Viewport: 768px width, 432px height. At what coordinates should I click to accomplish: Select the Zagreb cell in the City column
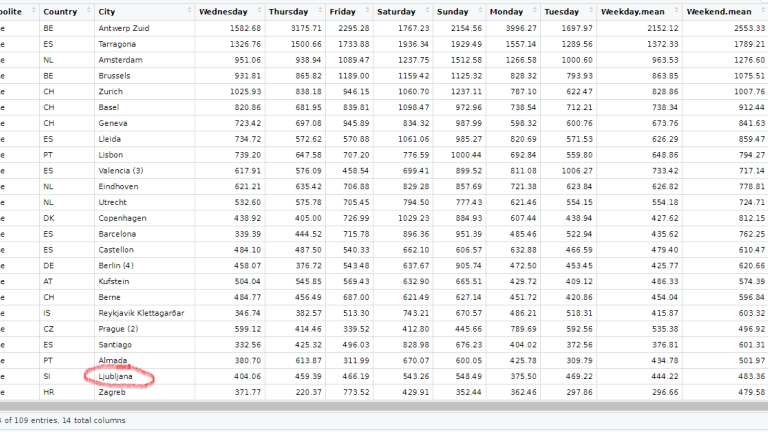(112, 392)
